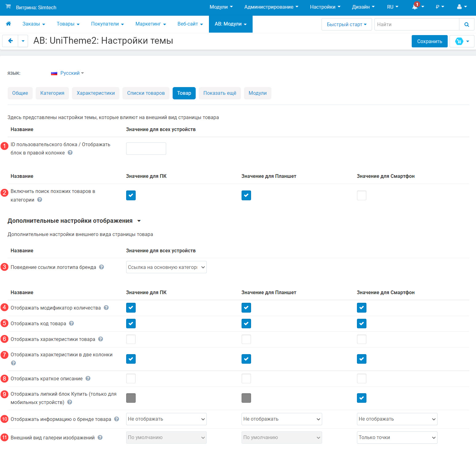Switch to the Показать ещё tab
Image resolution: width=476 pixels, height=460 pixels.
(x=220, y=93)
